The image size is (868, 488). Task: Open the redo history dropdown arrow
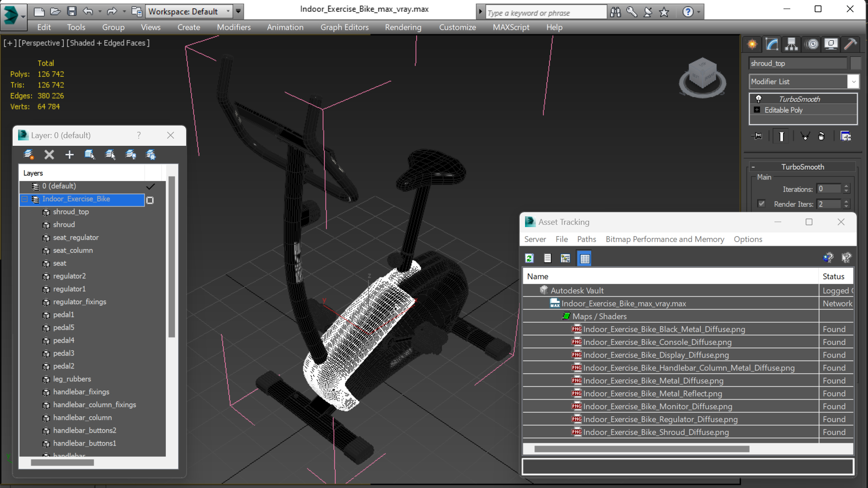click(x=124, y=11)
